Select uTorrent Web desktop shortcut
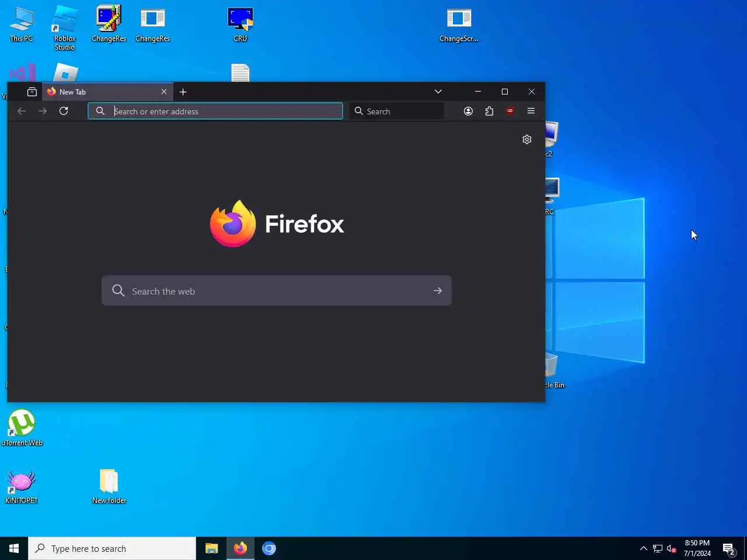 pyautogui.click(x=22, y=428)
